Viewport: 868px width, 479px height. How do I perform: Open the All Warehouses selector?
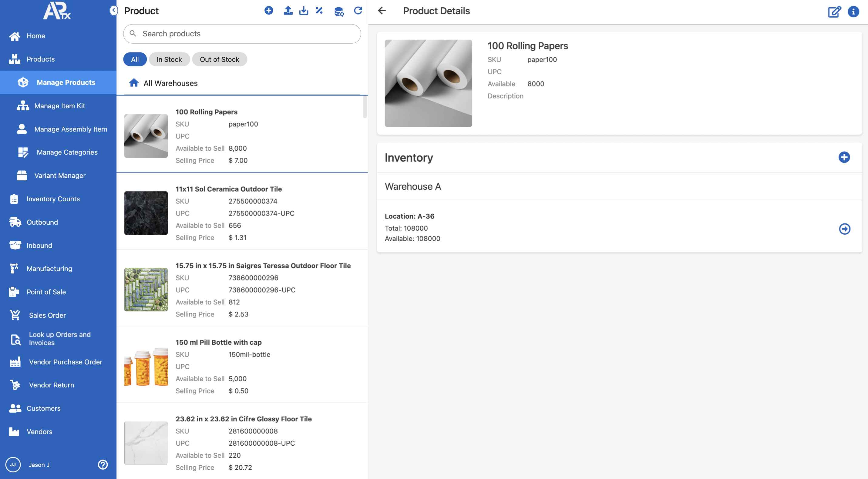170,83
